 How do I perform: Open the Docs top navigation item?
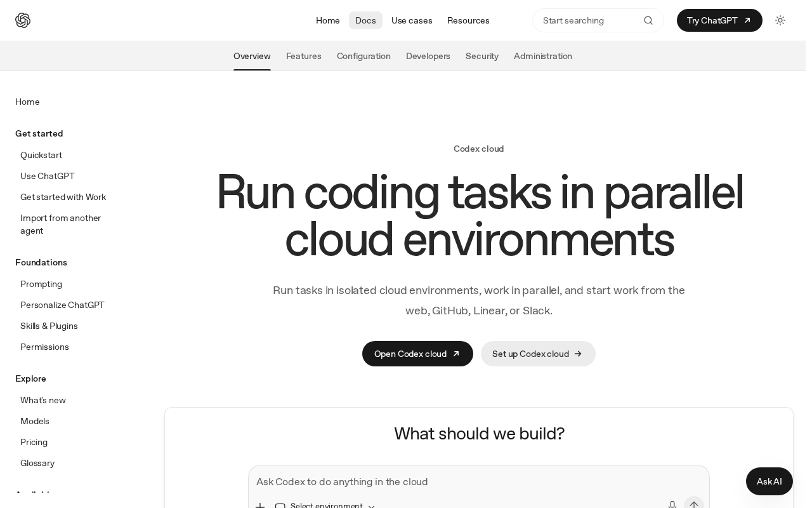tap(365, 20)
